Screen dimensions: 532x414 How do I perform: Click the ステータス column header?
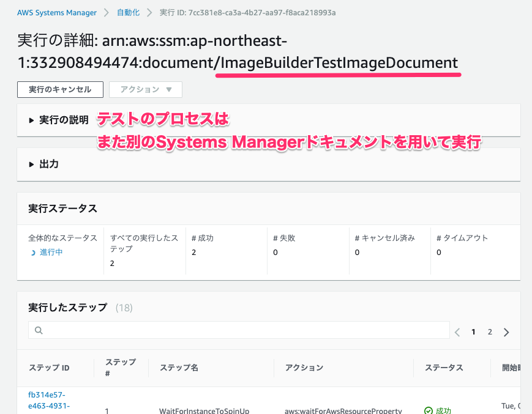444,368
